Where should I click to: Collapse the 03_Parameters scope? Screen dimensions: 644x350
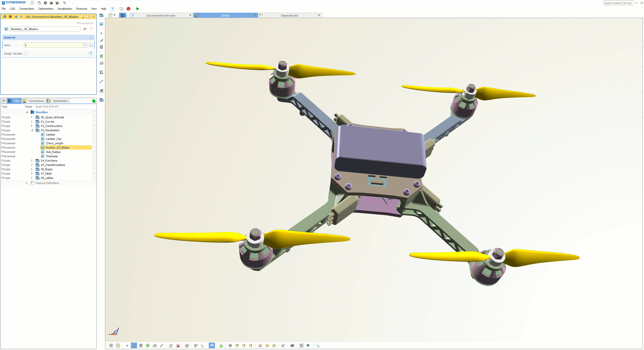pyautogui.click(x=32, y=130)
